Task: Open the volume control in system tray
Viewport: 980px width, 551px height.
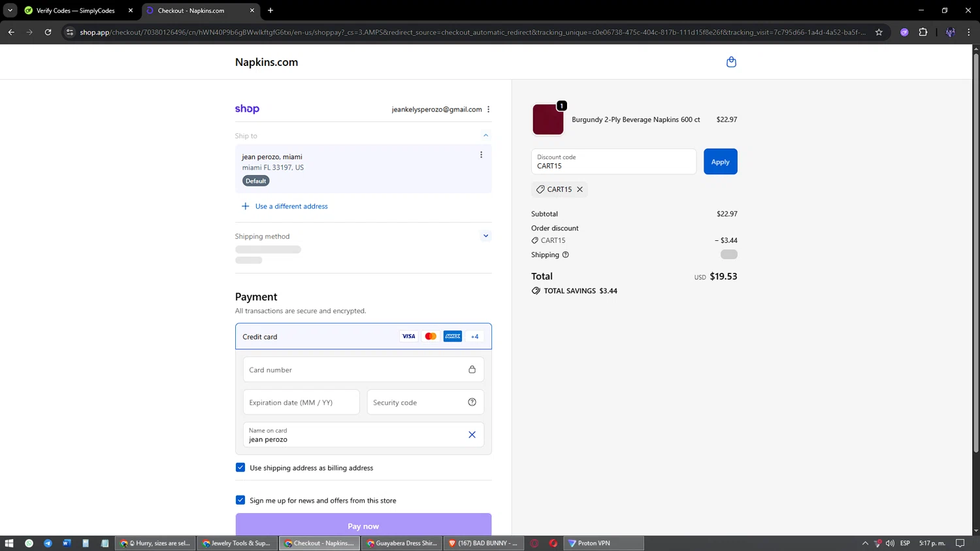Action: point(890,543)
